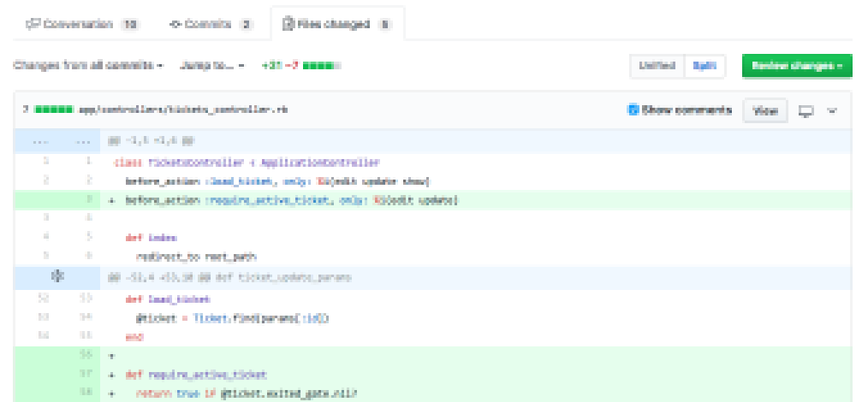Open the Jump to dropdown
The height and width of the screenshot is (402, 868).
click(212, 66)
